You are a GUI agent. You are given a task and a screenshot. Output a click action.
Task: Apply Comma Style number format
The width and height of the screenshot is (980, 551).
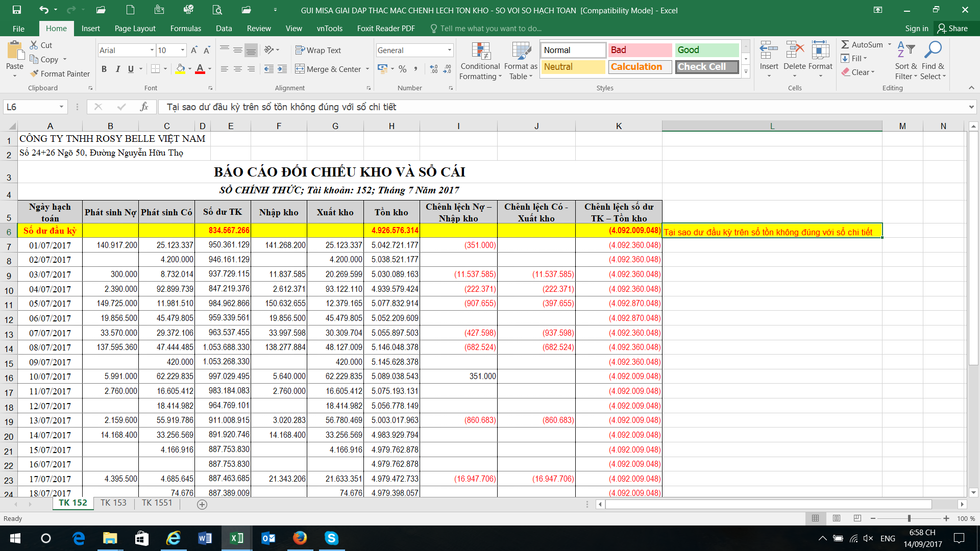(x=415, y=69)
